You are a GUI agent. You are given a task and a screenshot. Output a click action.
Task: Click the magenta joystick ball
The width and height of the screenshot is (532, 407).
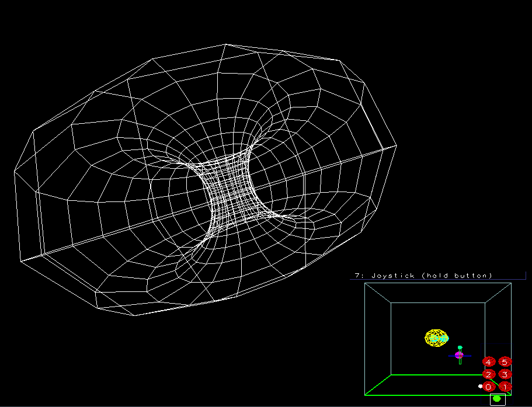click(459, 354)
